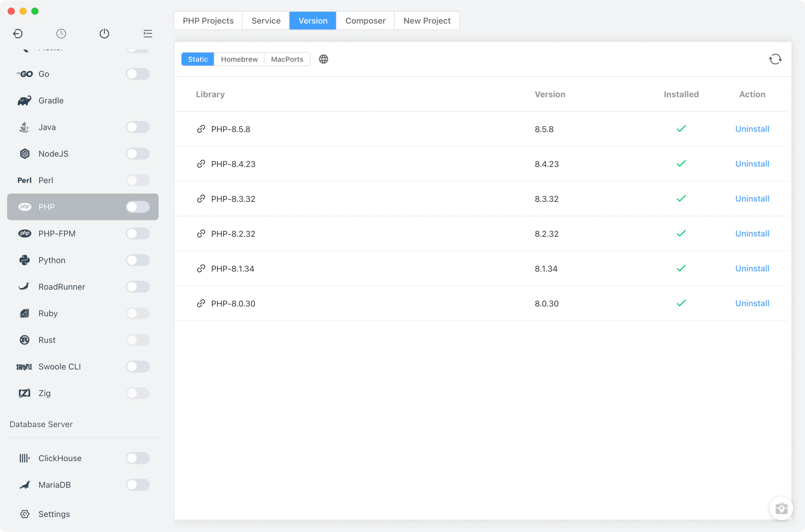Toggle the PHP service switch

click(138, 207)
